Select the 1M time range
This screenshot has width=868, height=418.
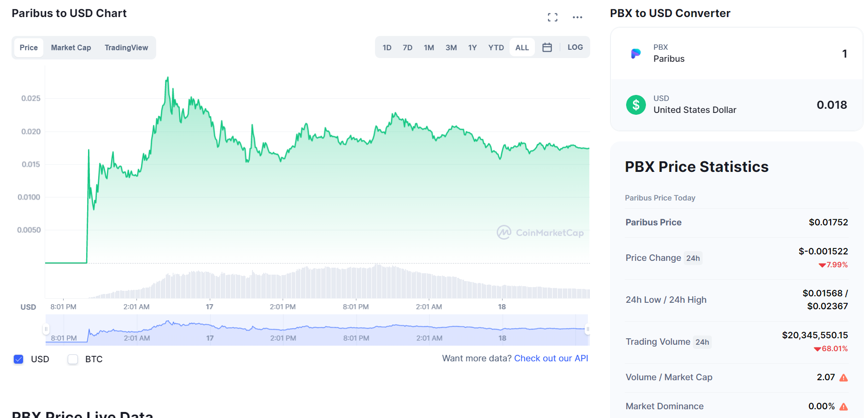(429, 47)
